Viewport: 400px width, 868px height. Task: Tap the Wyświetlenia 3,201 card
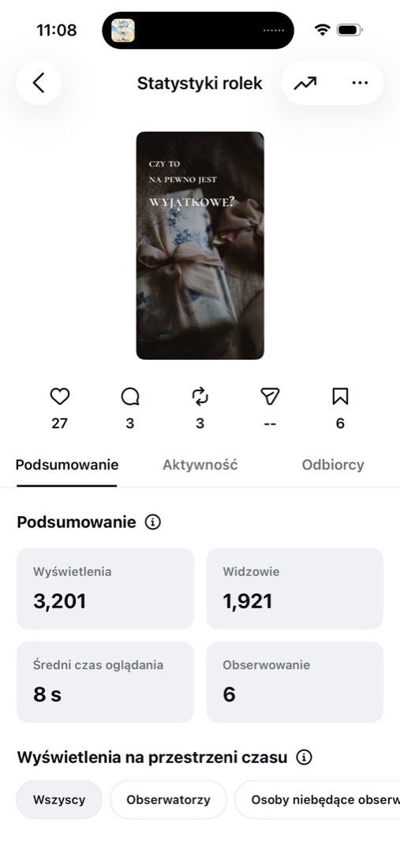tap(105, 589)
